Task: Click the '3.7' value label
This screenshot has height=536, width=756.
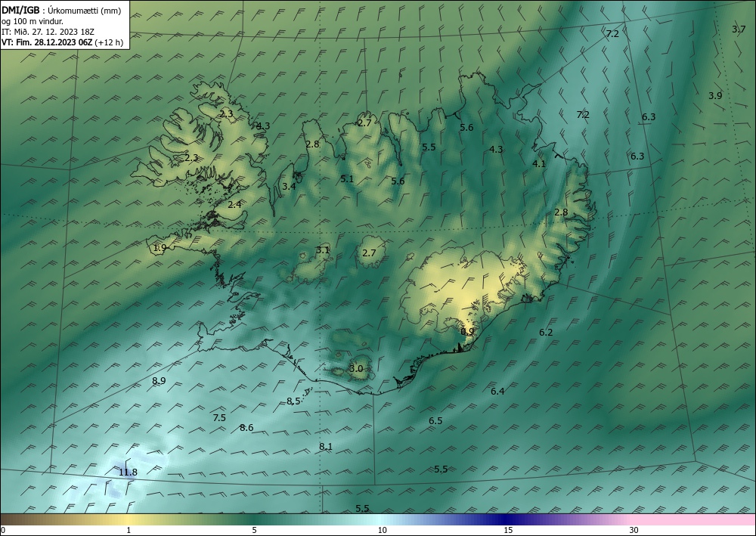Action: pos(739,29)
